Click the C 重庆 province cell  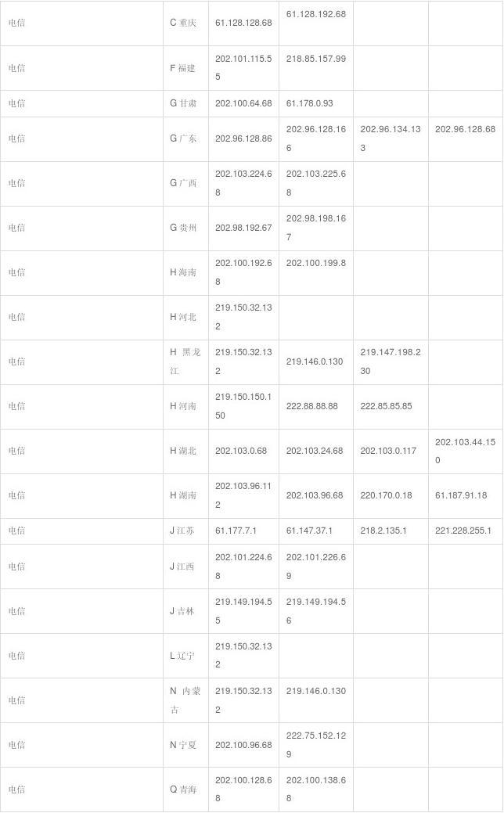coord(183,23)
